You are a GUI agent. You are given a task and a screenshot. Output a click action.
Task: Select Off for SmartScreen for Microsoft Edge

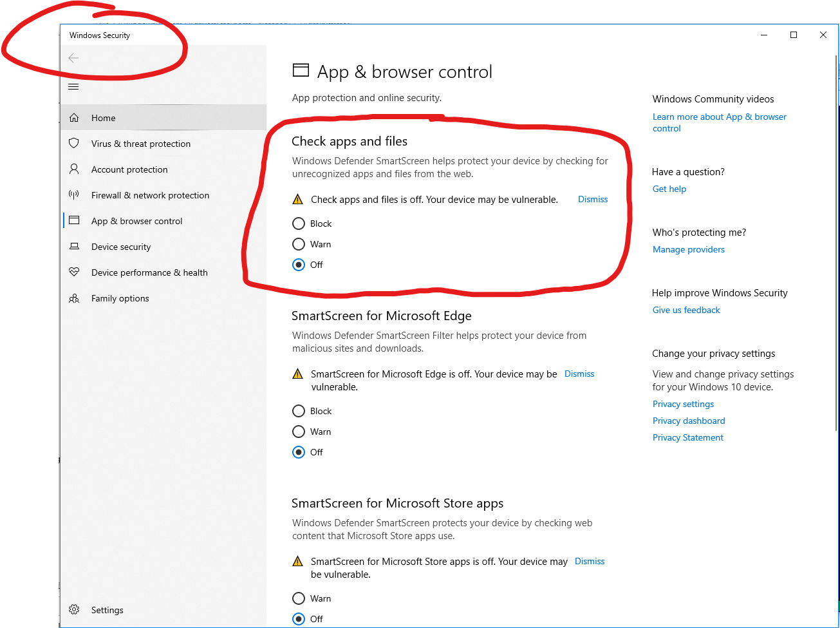[299, 452]
